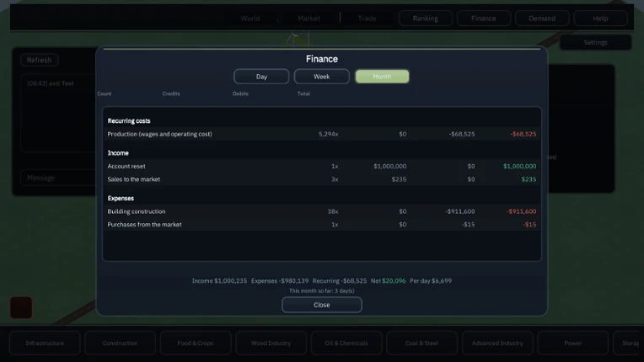Open the Construction build category
This screenshot has height=362, width=644.
pyautogui.click(x=120, y=343)
